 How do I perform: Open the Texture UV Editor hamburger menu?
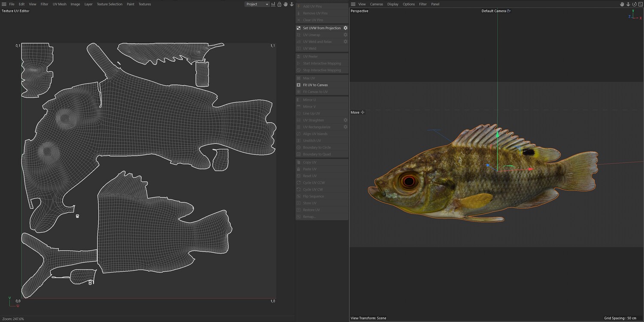[4, 4]
